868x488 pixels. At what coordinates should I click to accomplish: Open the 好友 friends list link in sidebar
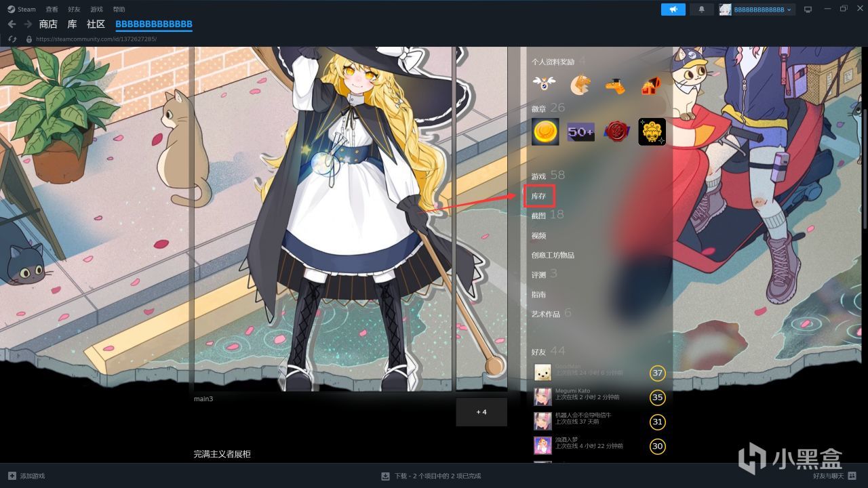(x=539, y=352)
